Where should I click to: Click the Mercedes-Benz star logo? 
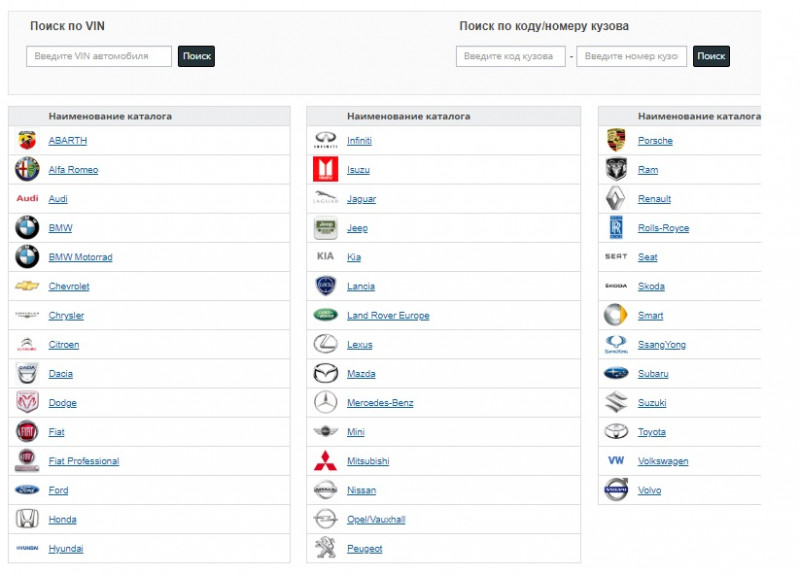(326, 403)
